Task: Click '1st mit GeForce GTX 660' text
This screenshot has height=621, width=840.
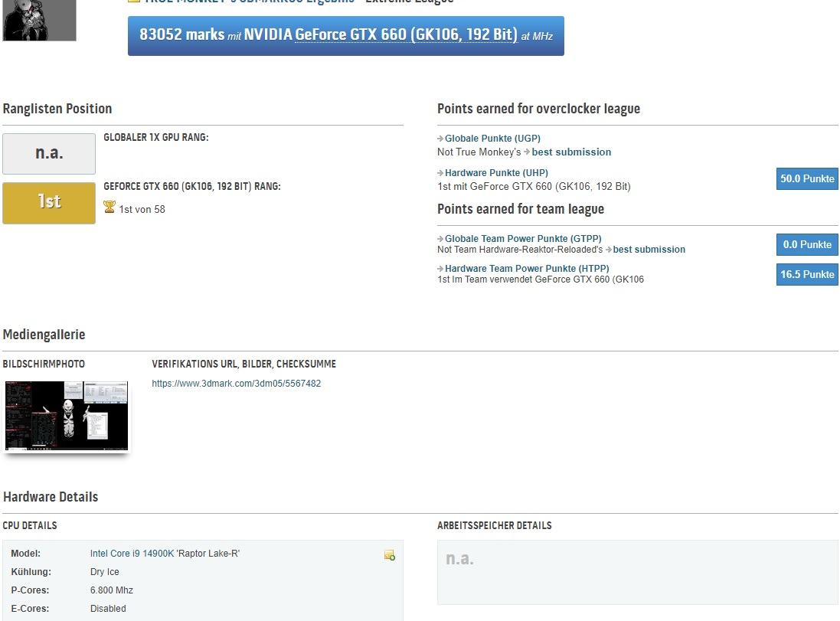Action: (x=534, y=187)
